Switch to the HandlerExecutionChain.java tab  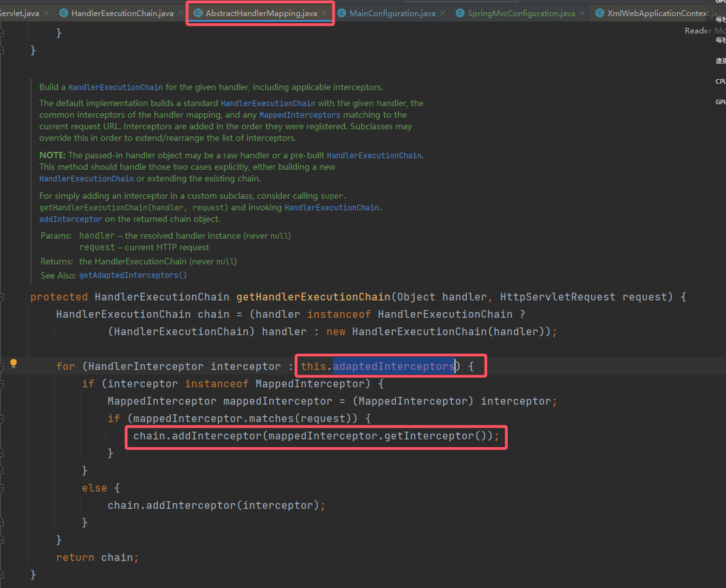122,14
